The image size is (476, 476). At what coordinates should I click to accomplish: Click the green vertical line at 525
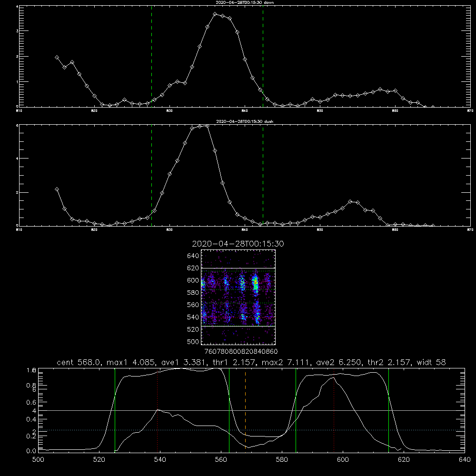pos(115,410)
